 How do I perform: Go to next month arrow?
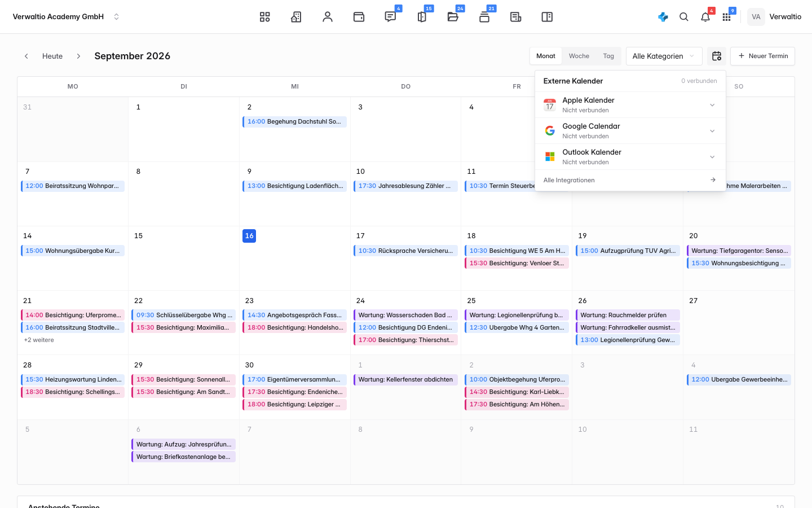(78, 56)
